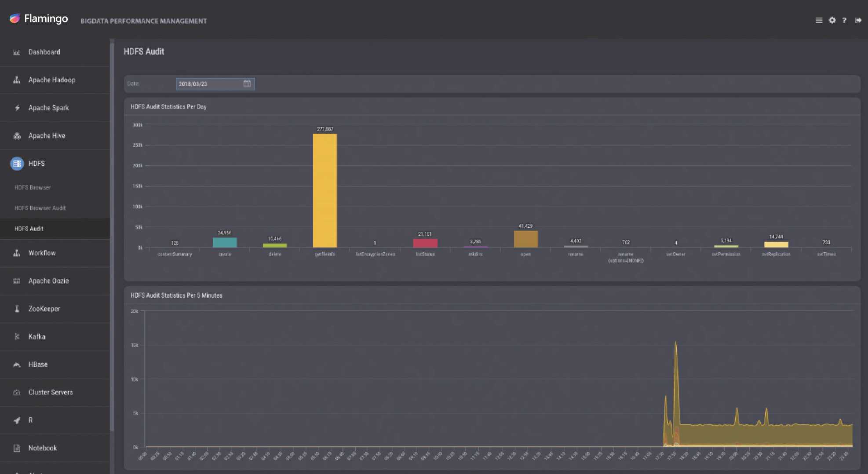Click the yellow getfileinfo bar
Viewport: 868px width, 474px height.
325,190
